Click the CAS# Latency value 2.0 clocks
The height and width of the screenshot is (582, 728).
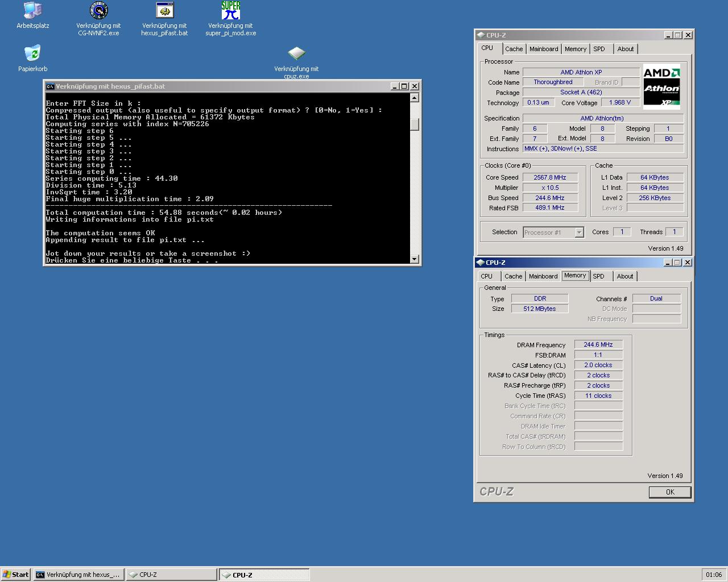click(x=598, y=365)
